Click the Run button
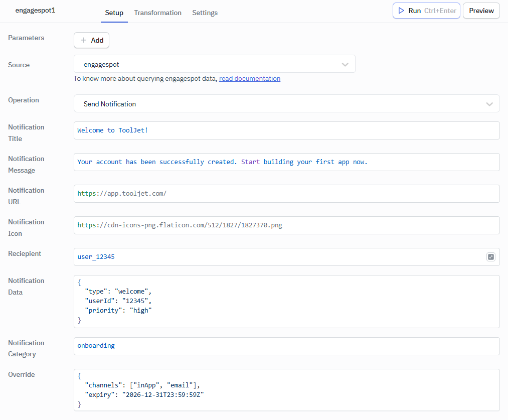 tap(426, 11)
